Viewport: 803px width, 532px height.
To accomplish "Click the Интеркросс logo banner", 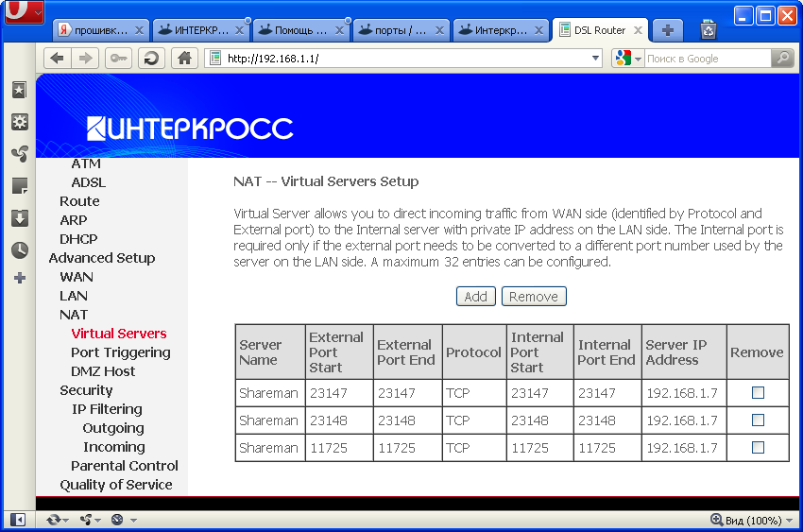I will (x=190, y=128).
